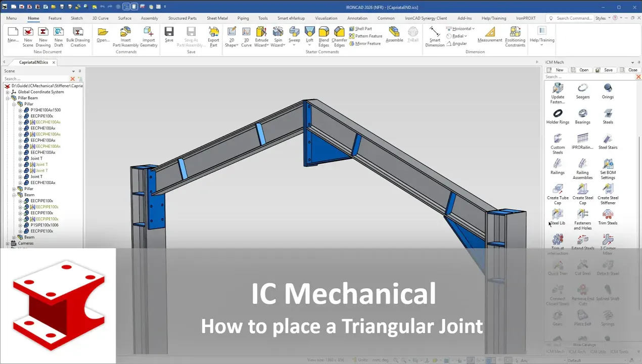This screenshot has height=364, width=642.
Task: Open the Assembly ribbon tab
Action: 150,18
